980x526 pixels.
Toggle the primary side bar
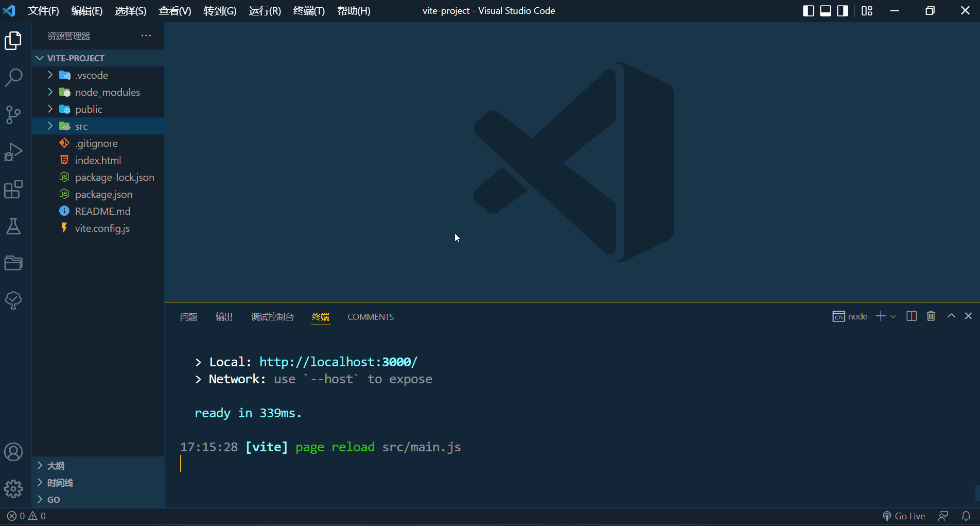click(809, 11)
